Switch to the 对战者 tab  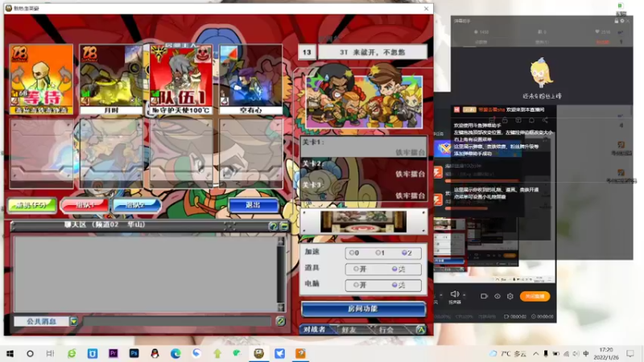click(x=315, y=329)
